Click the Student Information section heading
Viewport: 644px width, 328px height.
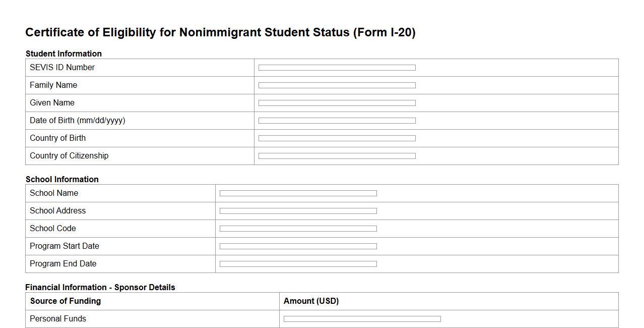click(x=63, y=53)
